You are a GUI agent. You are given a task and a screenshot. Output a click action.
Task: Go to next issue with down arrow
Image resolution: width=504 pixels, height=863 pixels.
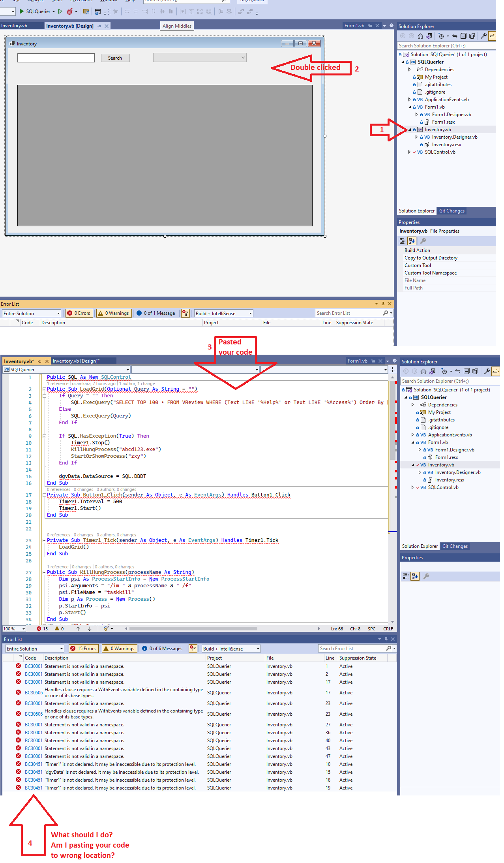point(90,628)
